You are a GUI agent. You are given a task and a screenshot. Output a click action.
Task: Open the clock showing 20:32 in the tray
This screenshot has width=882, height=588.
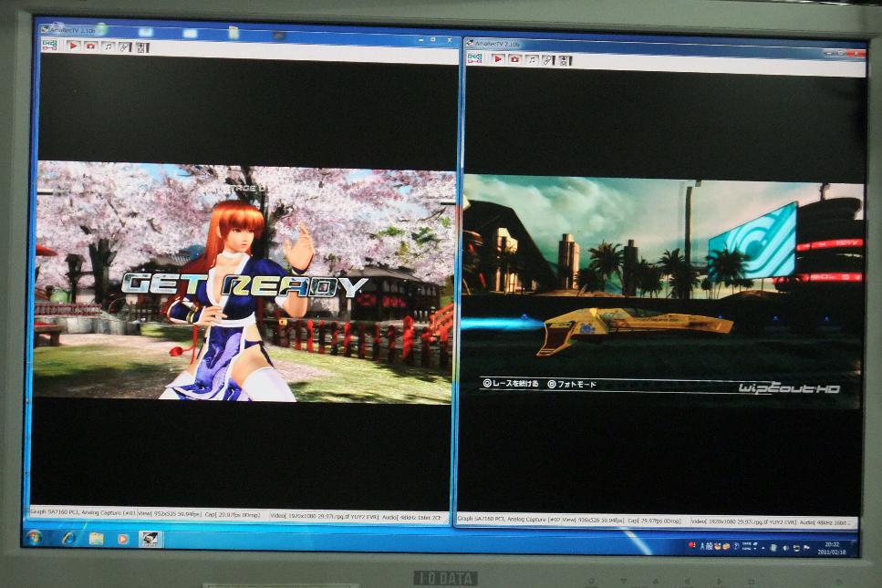click(x=831, y=548)
